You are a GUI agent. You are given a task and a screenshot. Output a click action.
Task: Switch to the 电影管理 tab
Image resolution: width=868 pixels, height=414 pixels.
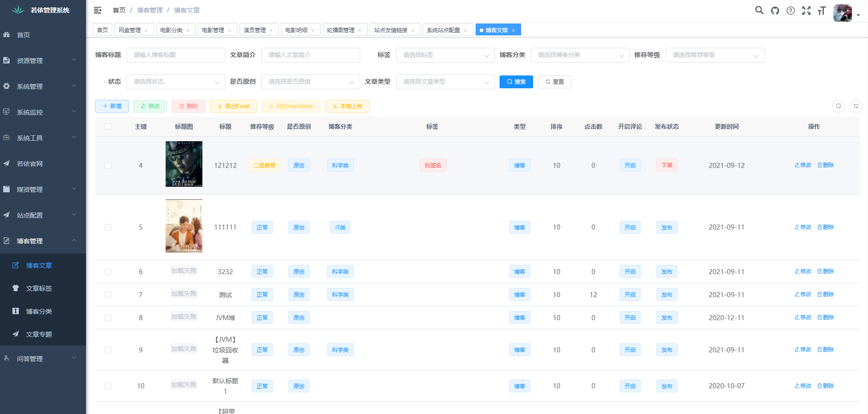point(213,29)
